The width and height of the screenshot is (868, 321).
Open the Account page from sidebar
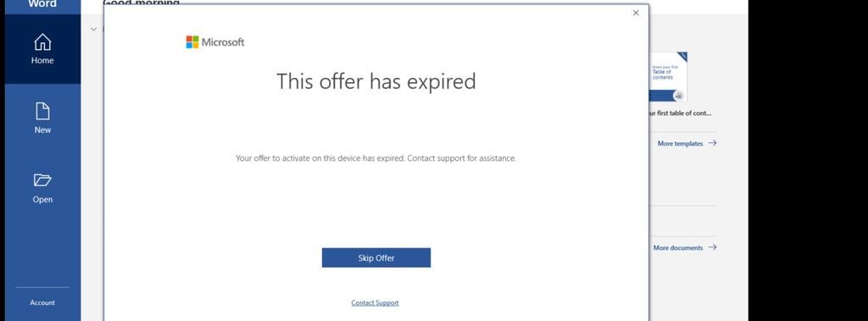pos(42,302)
